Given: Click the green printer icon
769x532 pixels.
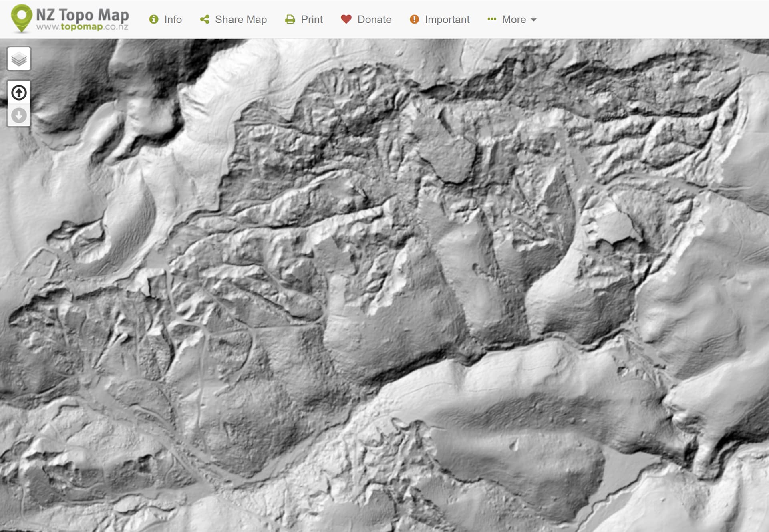Looking at the screenshot, I should [290, 19].
